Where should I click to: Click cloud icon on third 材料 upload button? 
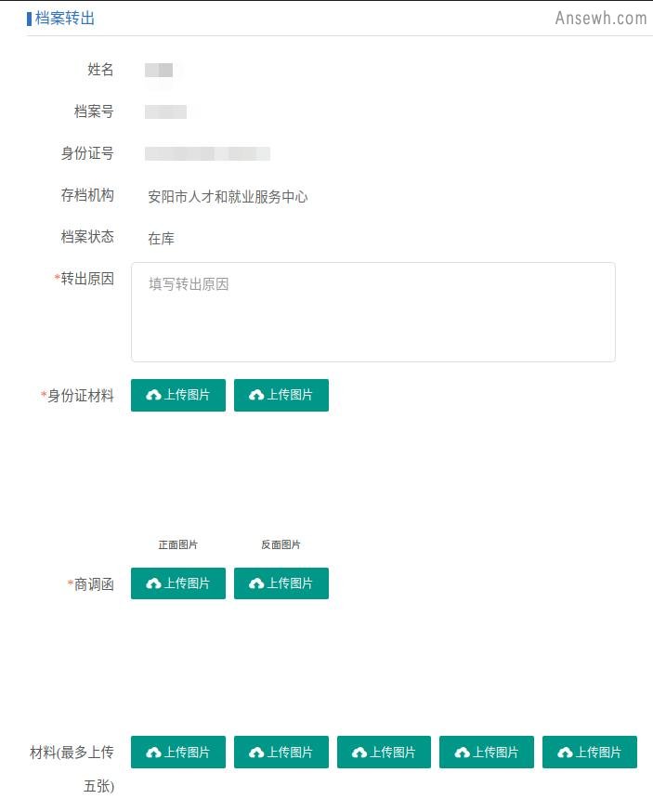click(359, 753)
